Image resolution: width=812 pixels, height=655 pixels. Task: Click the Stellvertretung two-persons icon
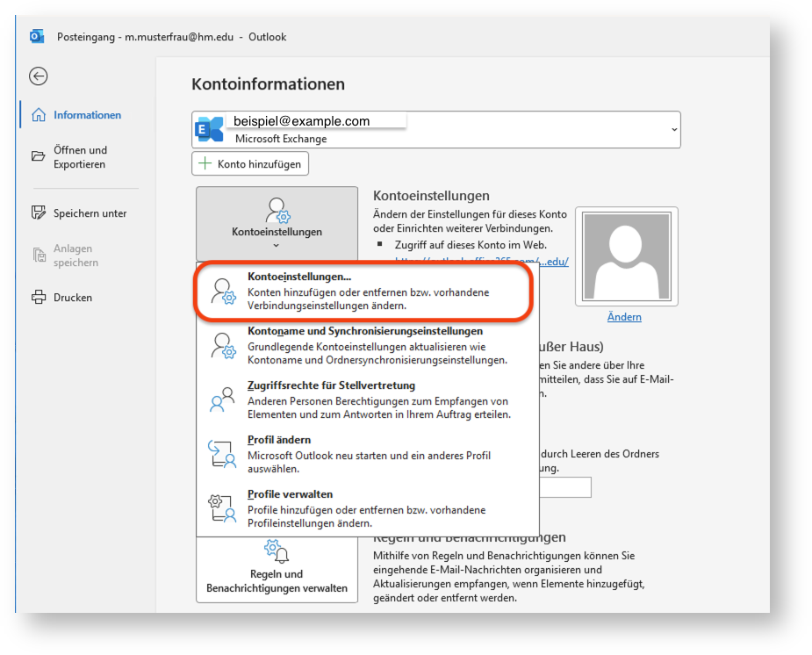pyautogui.click(x=223, y=399)
